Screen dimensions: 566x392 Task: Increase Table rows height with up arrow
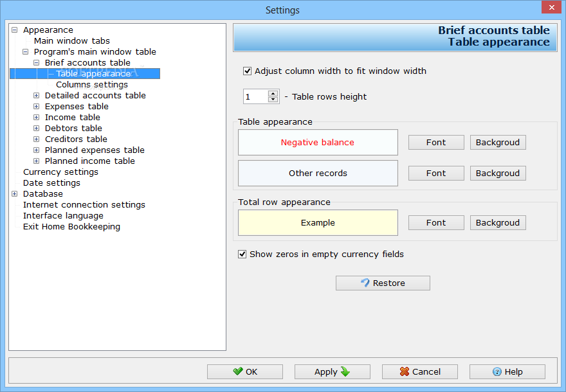point(273,93)
